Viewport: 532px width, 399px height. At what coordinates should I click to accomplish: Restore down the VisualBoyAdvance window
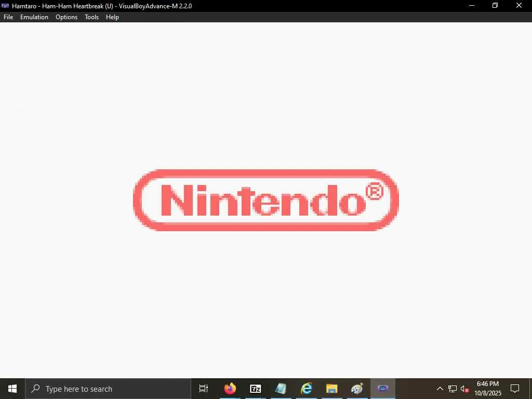(495, 6)
